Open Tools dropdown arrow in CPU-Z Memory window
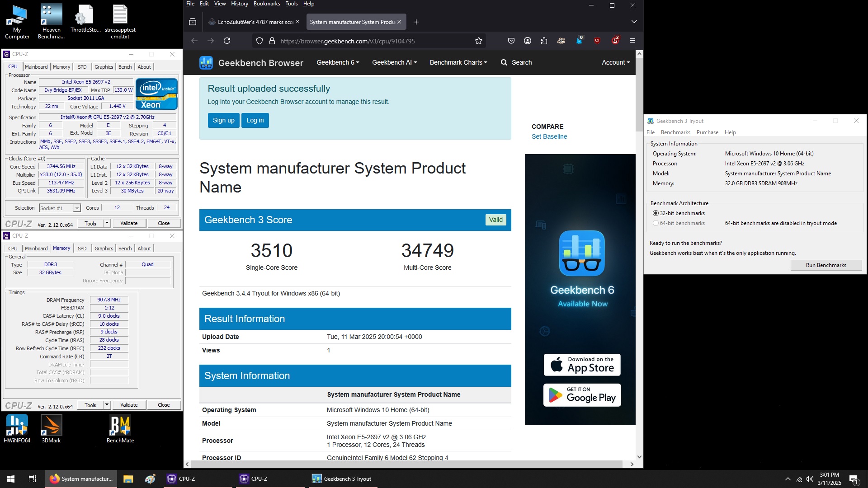Screen dimensions: 868x488 [x=107, y=405]
